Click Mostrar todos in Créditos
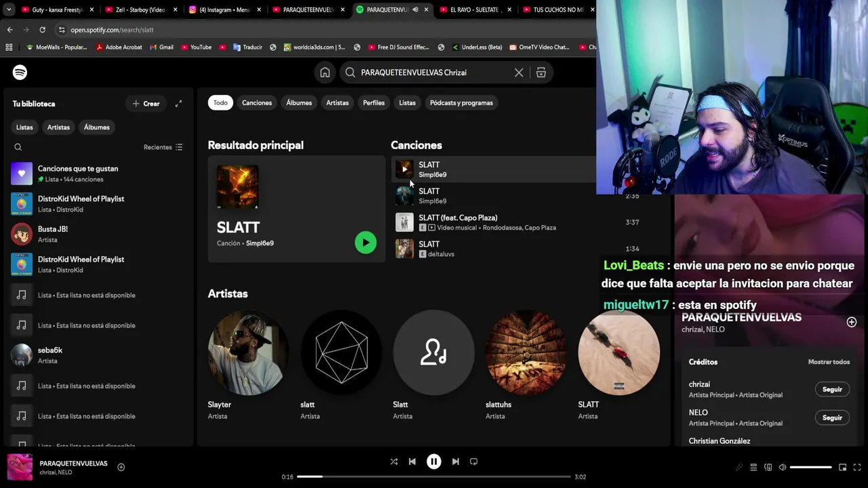This screenshot has width=868, height=488. (829, 362)
